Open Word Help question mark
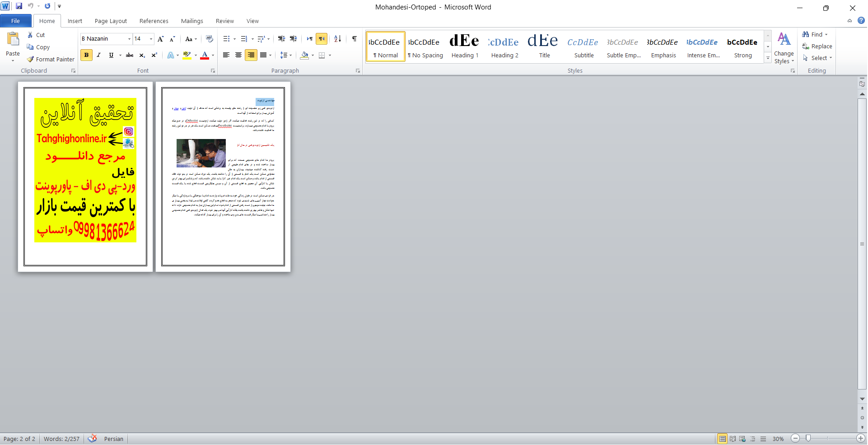Screen dimensions: 868x445 pyautogui.click(x=861, y=20)
